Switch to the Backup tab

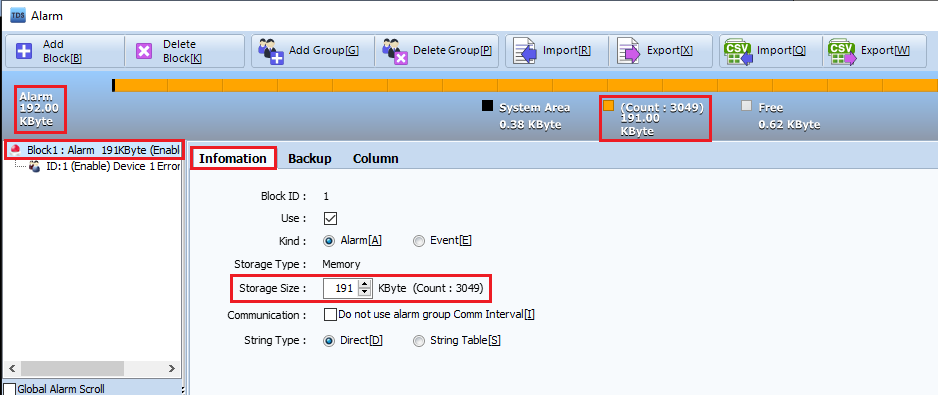coord(310,159)
